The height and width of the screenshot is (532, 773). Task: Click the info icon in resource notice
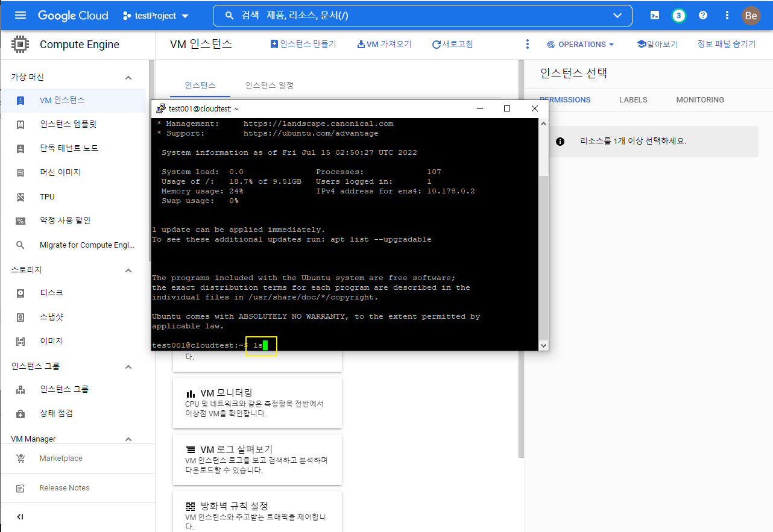click(x=560, y=142)
